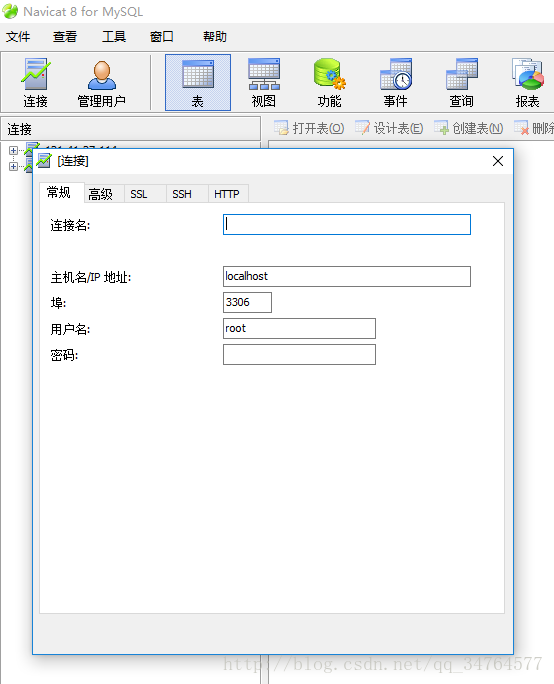
Task: Click the empty 密码 password field
Action: tap(299, 355)
